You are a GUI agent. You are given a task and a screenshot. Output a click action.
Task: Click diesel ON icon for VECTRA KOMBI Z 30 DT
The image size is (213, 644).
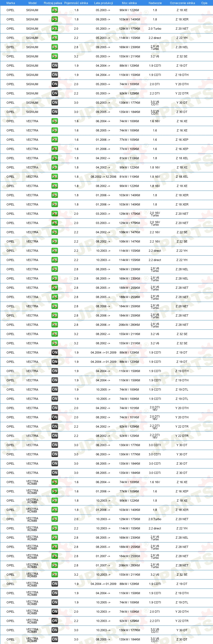pos(55,639)
